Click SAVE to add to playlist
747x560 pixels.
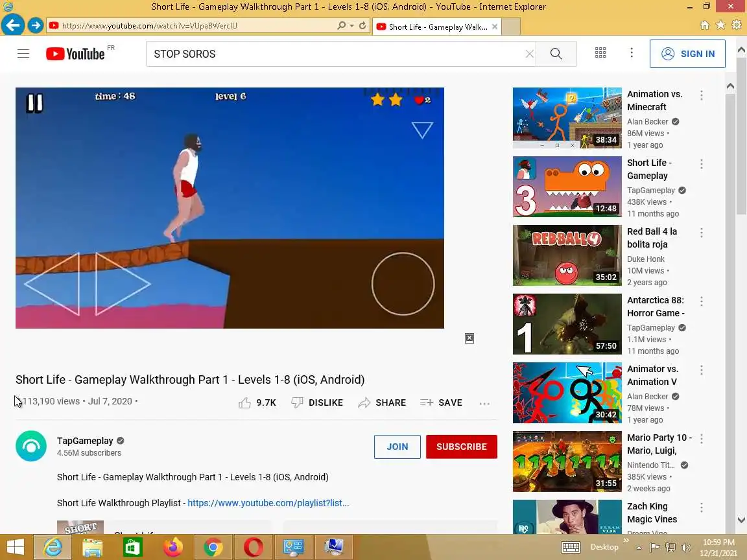point(441,403)
